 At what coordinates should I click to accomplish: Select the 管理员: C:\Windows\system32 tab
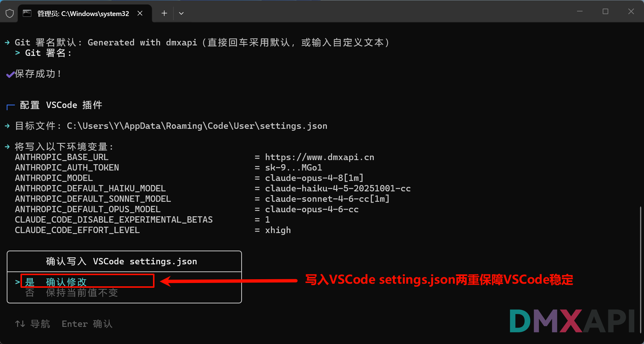coord(85,13)
